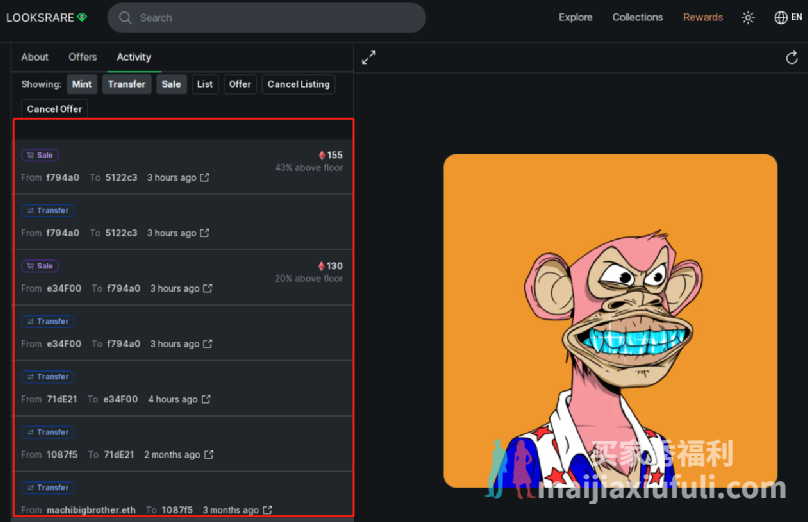Toggle the List activity filter

(205, 84)
